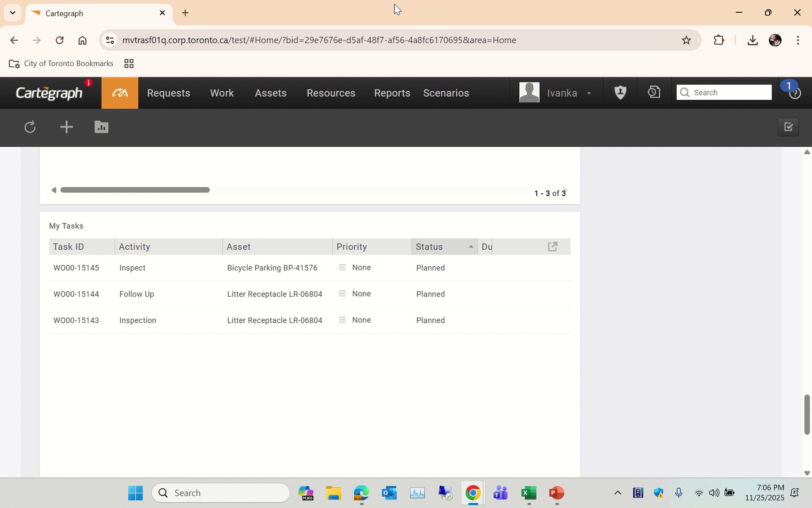Image resolution: width=812 pixels, height=508 pixels.
Task: Switch to the Assets menu
Action: pyautogui.click(x=270, y=93)
